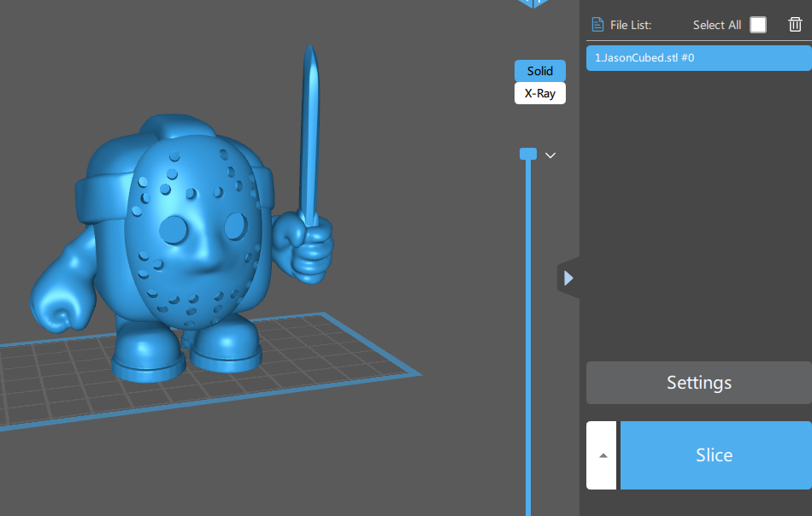Click the vertical layer slider track
This screenshot has width=812, height=516.
(528, 337)
